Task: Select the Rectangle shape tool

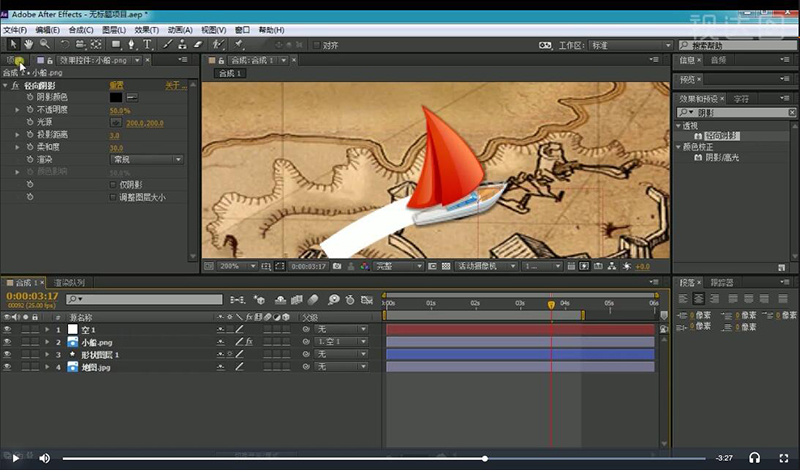Action: pyautogui.click(x=114, y=44)
